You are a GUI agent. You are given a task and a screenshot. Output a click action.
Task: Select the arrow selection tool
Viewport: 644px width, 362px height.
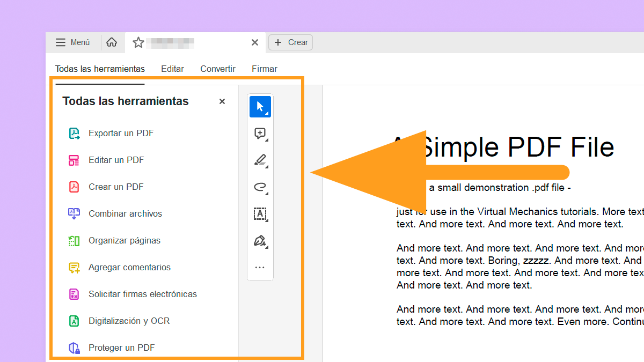pos(260,106)
